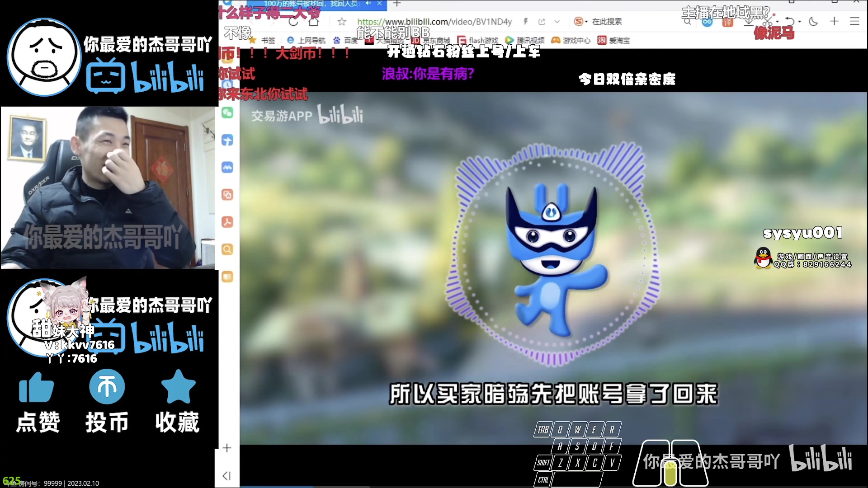Click the text 'QQ群：829166244'
This screenshot has height=488, width=868.
813,264
